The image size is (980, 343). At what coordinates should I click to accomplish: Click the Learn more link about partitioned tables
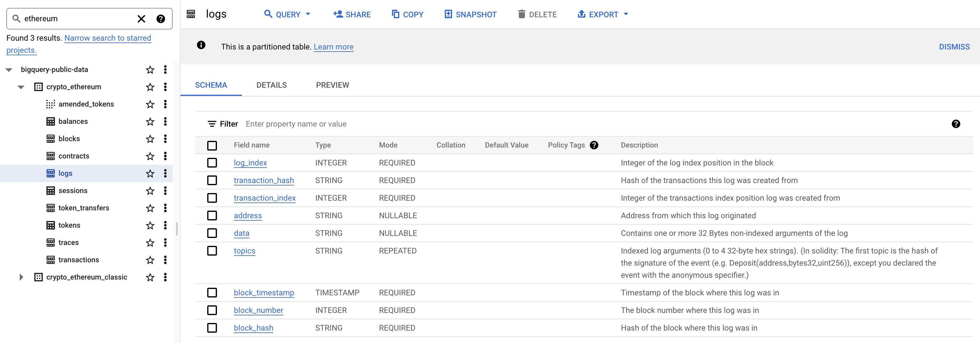(333, 46)
